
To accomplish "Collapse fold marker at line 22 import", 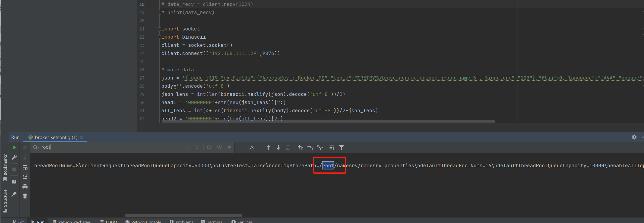I will click(x=159, y=37).
